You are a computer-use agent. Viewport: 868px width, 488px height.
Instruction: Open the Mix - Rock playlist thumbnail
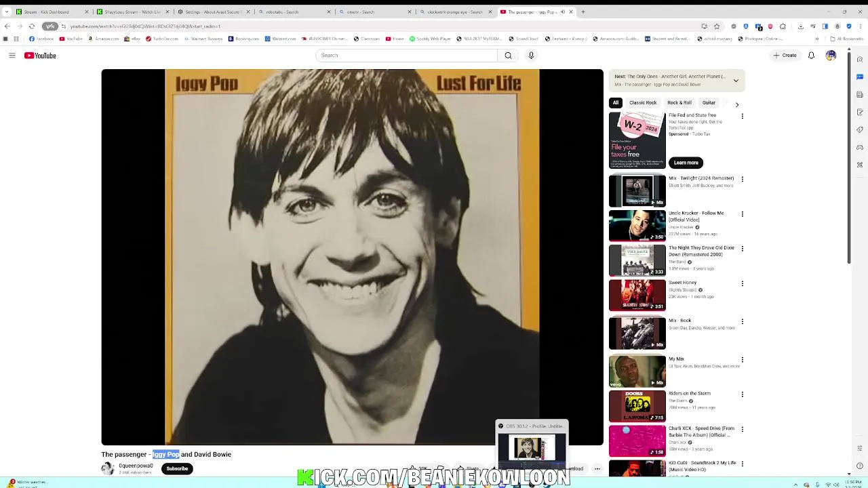(x=637, y=333)
